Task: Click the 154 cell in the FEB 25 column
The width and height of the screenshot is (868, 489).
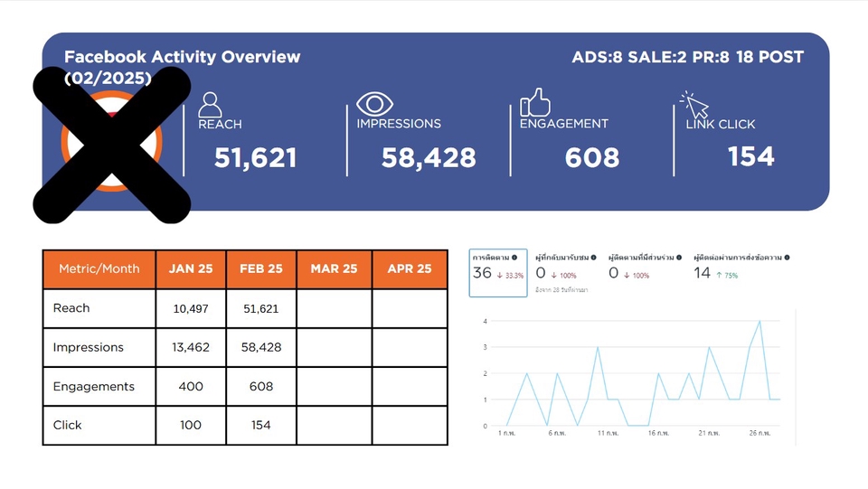Action: coord(260,425)
